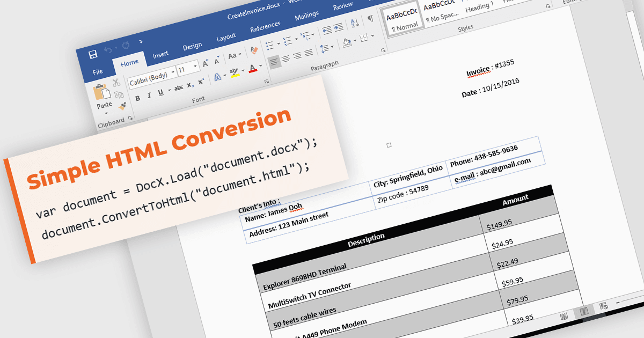Select Align Left in Paragraph group

pyautogui.click(x=274, y=62)
